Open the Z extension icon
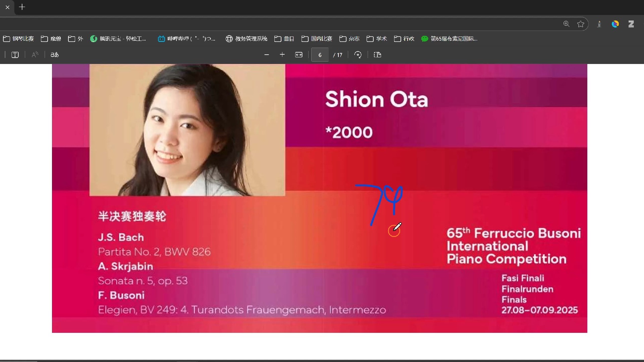 click(x=631, y=24)
